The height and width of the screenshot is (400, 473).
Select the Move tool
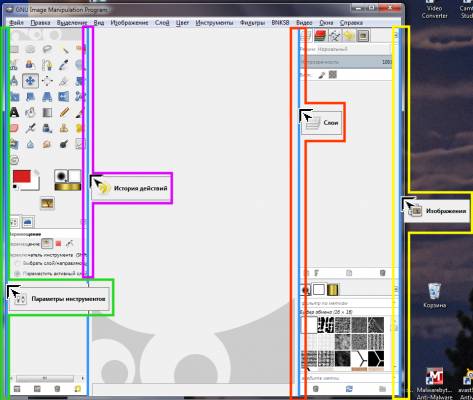pyautogui.click(x=30, y=81)
